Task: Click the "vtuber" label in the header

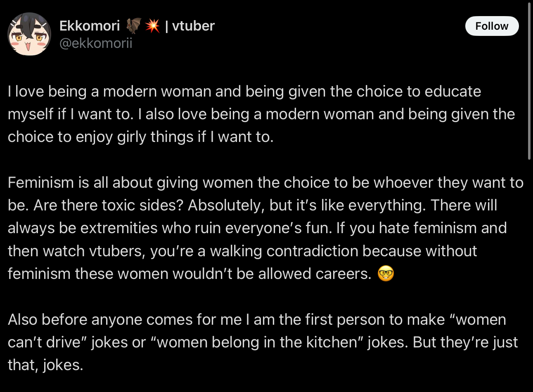Action: coord(193,26)
